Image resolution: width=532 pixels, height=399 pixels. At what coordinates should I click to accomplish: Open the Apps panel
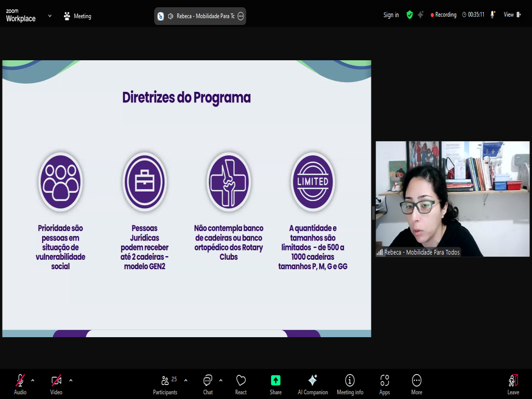pos(384,383)
